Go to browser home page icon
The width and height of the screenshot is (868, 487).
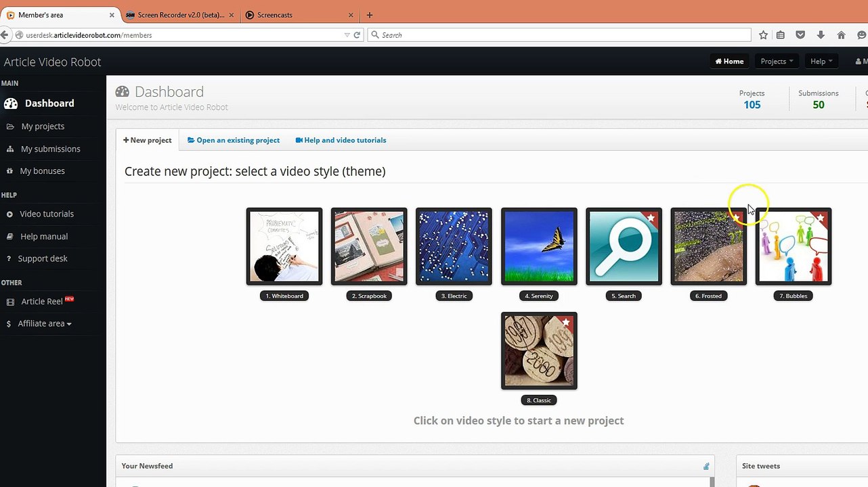click(841, 35)
